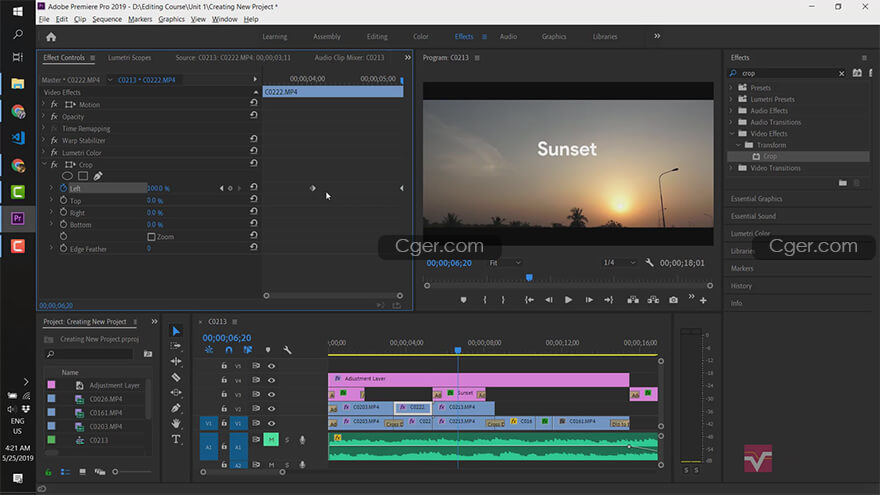The width and height of the screenshot is (880, 495).
Task: Switch to the Color workspace
Action: [420, 36]
